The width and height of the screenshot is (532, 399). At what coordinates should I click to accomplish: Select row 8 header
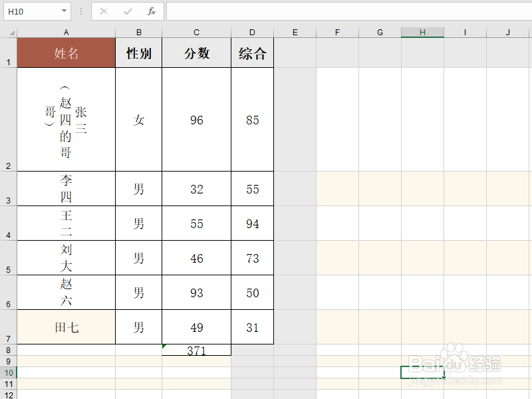(8, 350)
